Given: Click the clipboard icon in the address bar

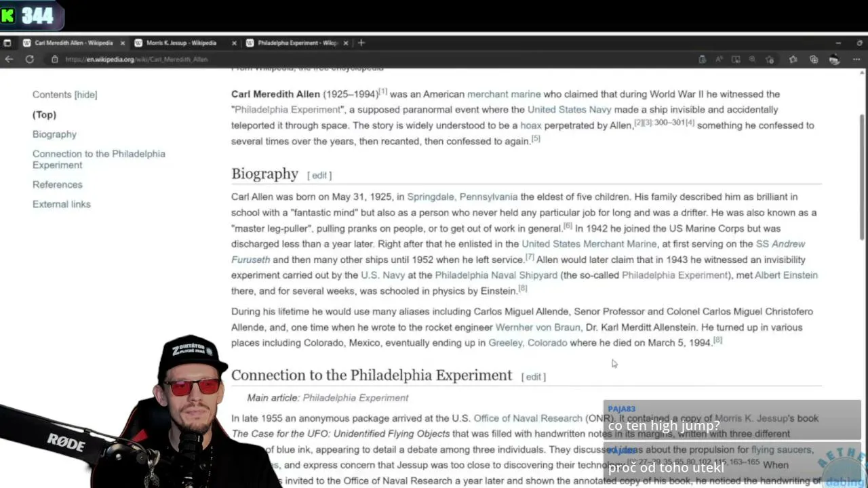Looking at the screenshot, I should click(x=702, y=60).
